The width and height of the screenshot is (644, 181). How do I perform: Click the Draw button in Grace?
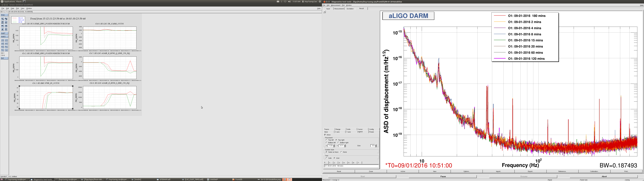click(x=4, y=15)
